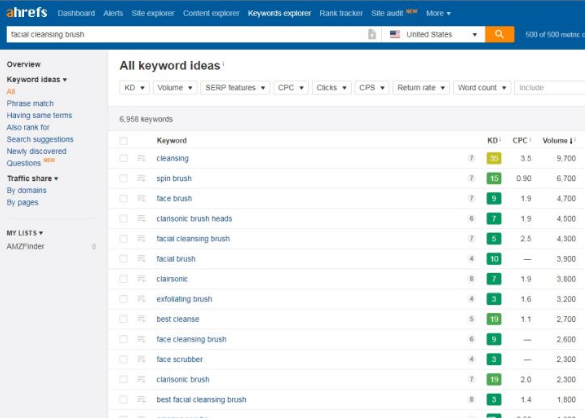Open Phrase match in sidebar
The width and height of the screenshot is (587, 418).
point(30,103)
